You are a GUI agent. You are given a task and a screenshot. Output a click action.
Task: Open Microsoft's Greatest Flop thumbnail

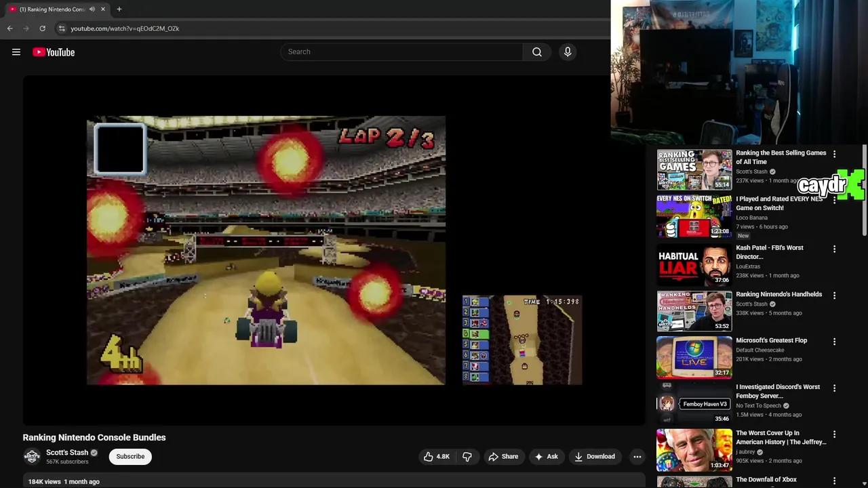coord(694,357)
